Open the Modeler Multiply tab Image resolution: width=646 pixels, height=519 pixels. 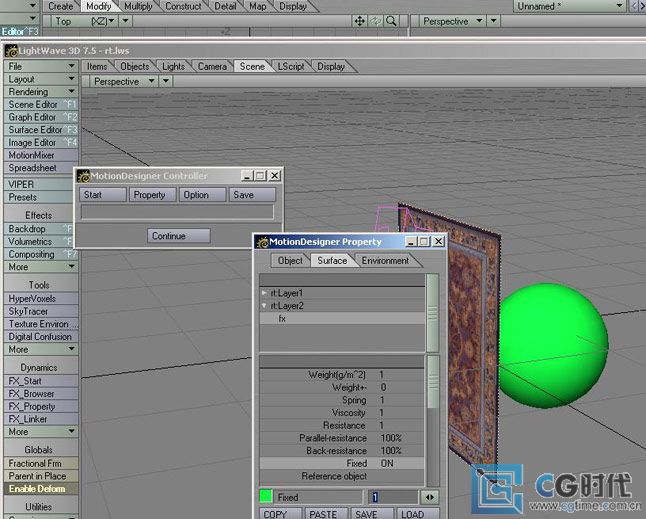coord(138,6)
